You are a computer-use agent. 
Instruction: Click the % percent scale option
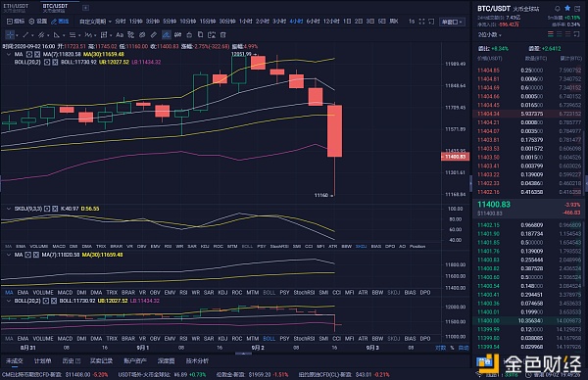pos(452,348)
